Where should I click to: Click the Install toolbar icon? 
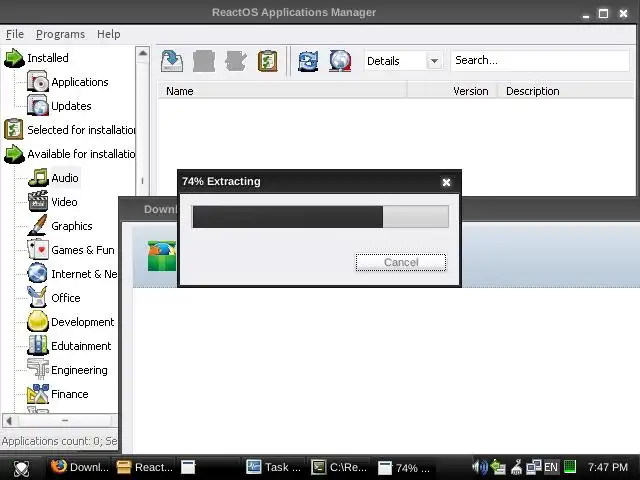[172, 61]
